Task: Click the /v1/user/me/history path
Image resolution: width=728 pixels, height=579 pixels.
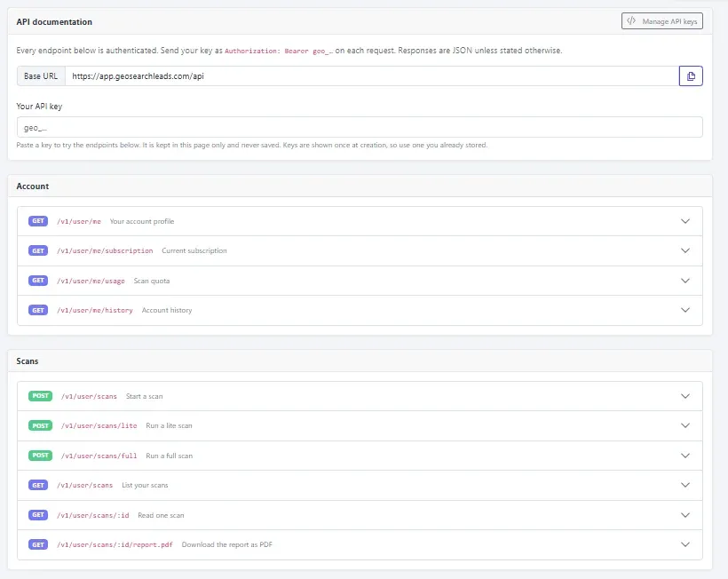Action: coord(95,310)
